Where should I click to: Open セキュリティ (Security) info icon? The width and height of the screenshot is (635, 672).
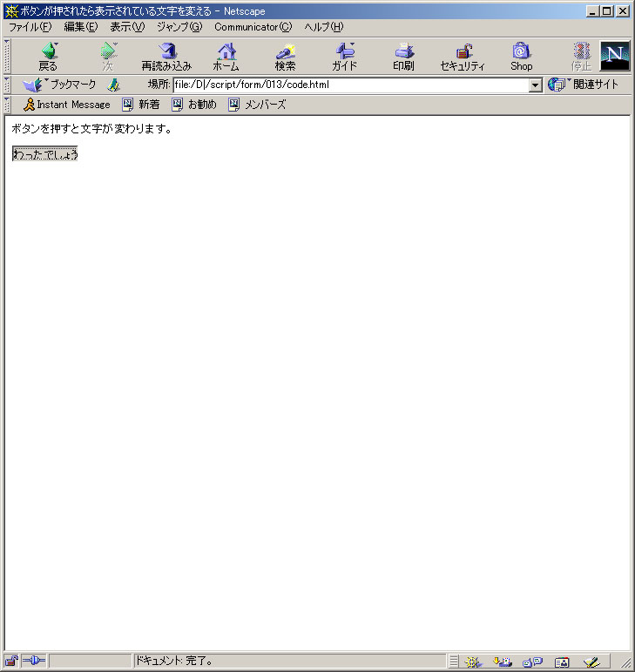pyautogui.click(x=463, y=57)
